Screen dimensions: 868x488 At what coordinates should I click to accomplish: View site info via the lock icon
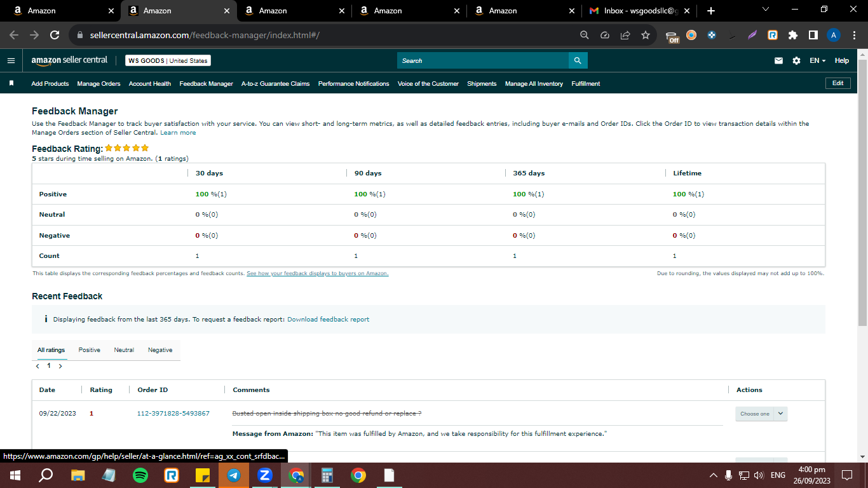pyautogui.click(x=79, y=36)
